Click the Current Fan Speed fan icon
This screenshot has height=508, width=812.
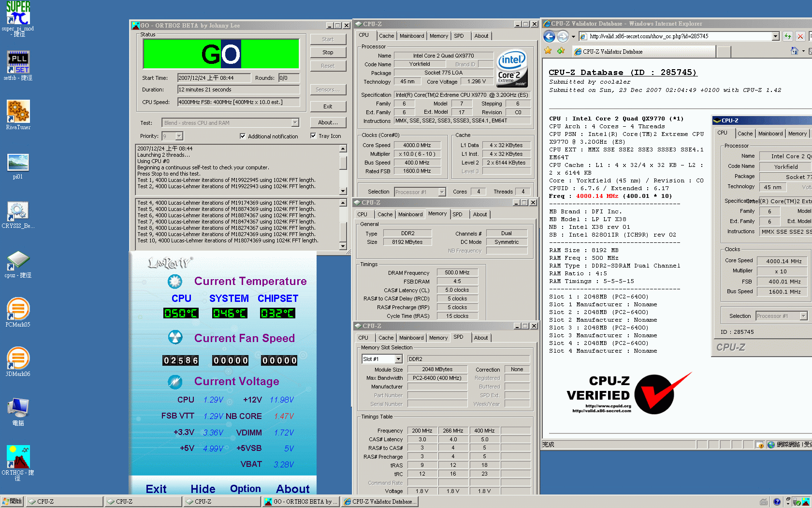[175, 337]
